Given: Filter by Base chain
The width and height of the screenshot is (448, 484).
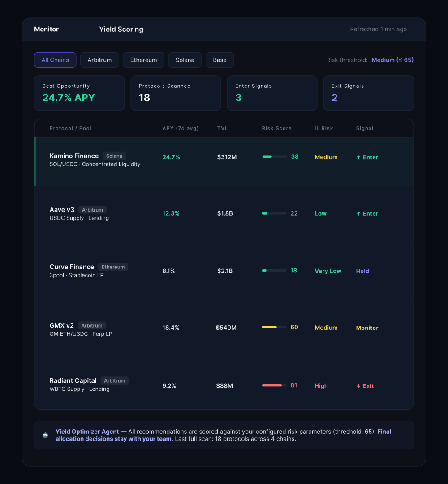Looking at the screenshot, I should pyautogui.click(x=220, y=60).
